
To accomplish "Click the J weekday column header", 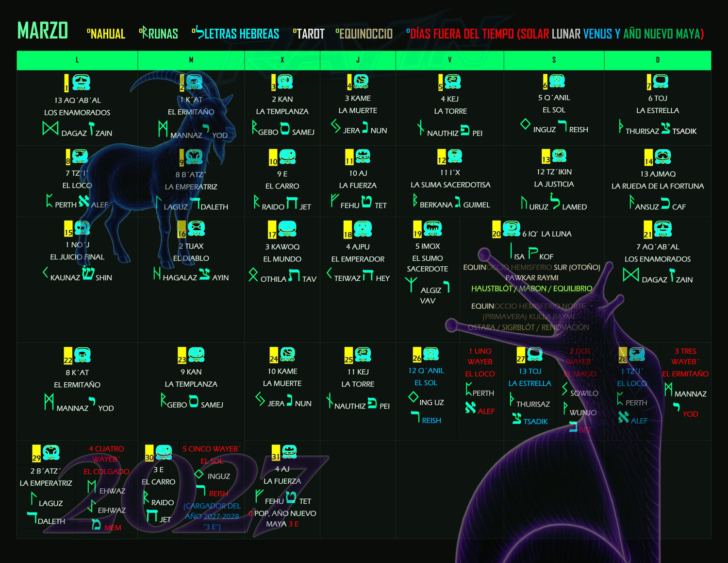I will coord(358,60).
